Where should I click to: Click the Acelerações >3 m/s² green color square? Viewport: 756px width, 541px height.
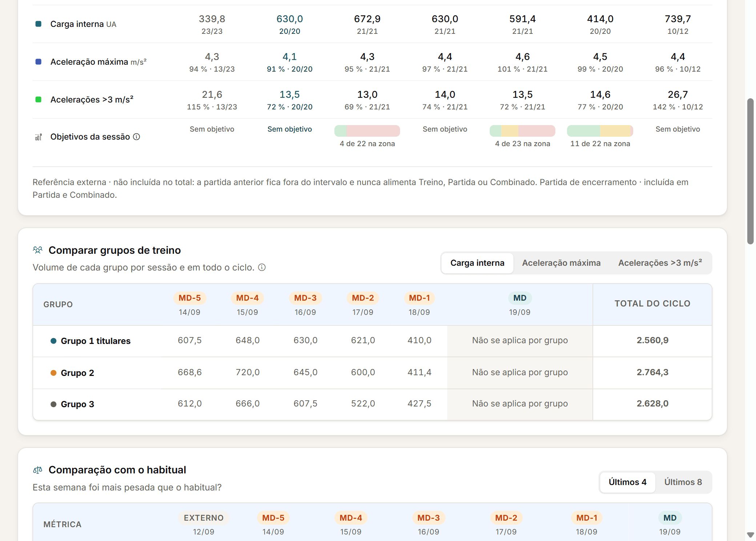(38, 100)
